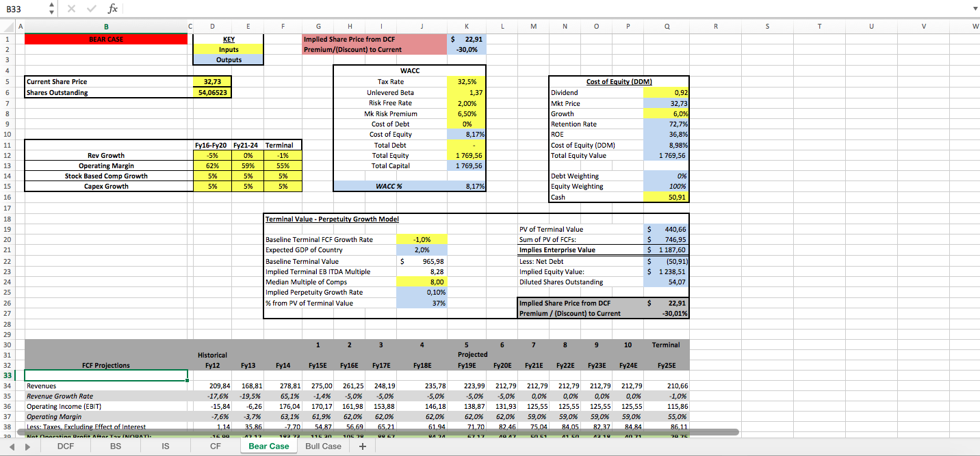980x456 pixels.
Task: Click the Enter checkmark in the formula bar
Action: click(x=92, y=9)
